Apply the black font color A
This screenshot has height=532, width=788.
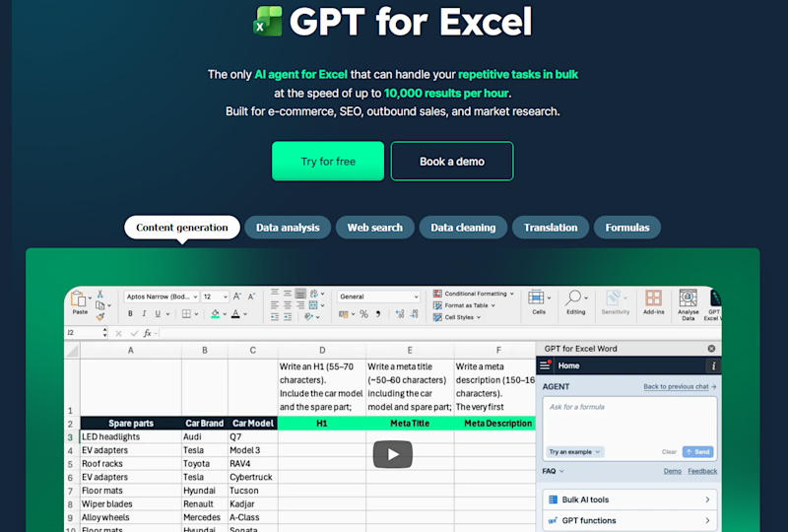click(x=235, y=313)
